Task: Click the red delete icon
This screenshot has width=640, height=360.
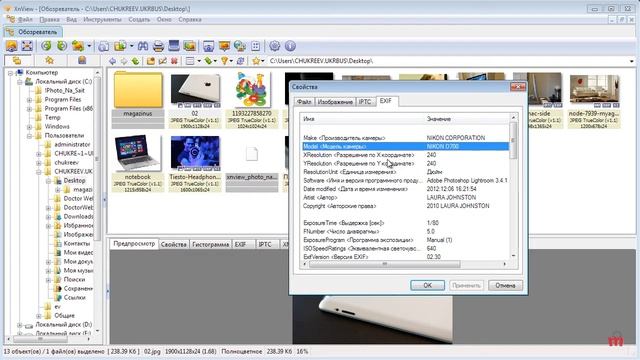Action: pyautogui.click(x=174, y=61)
